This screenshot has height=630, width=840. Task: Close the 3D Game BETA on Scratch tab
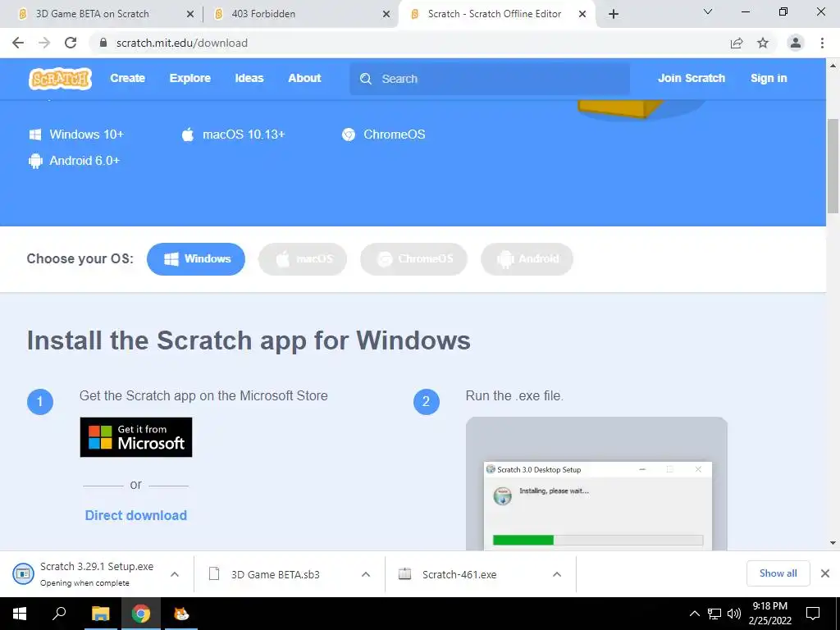pos(189,14)
